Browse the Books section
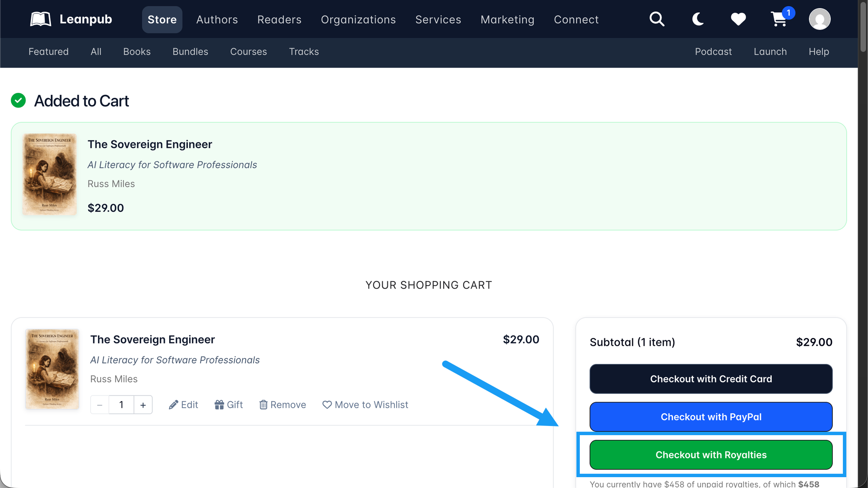This screenshot has width=868, height=488. [137, 52]
